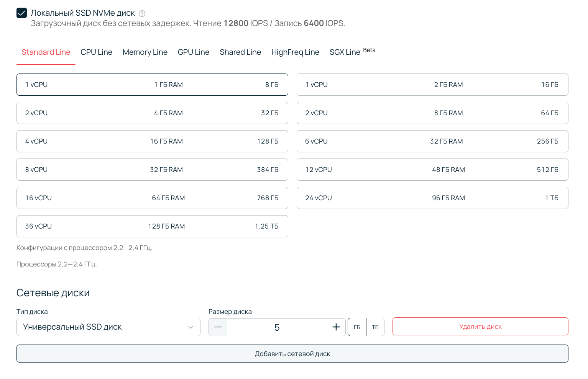Select the 24 vCPU 96 ГБ RAM plan

tap(432, 198)
